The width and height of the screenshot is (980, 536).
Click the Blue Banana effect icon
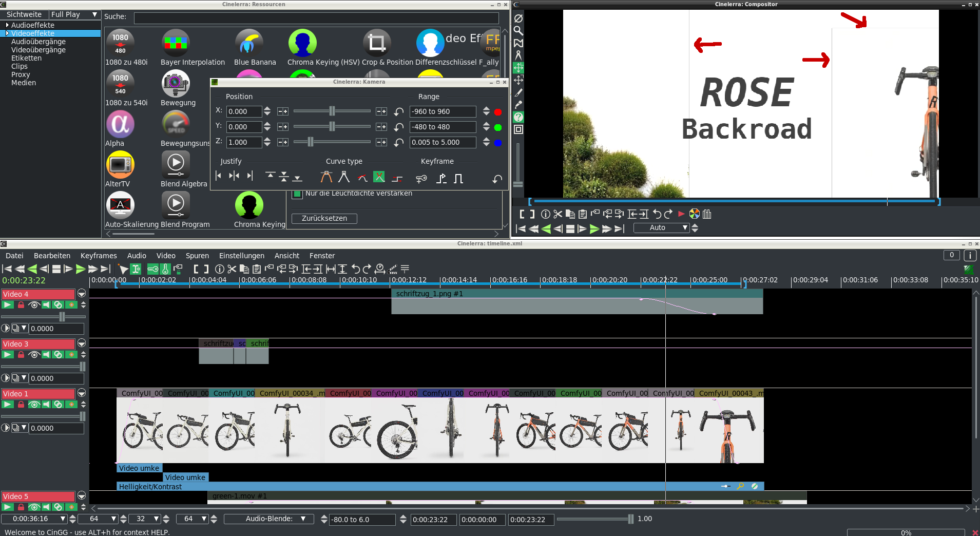click(x=249, y=43)
